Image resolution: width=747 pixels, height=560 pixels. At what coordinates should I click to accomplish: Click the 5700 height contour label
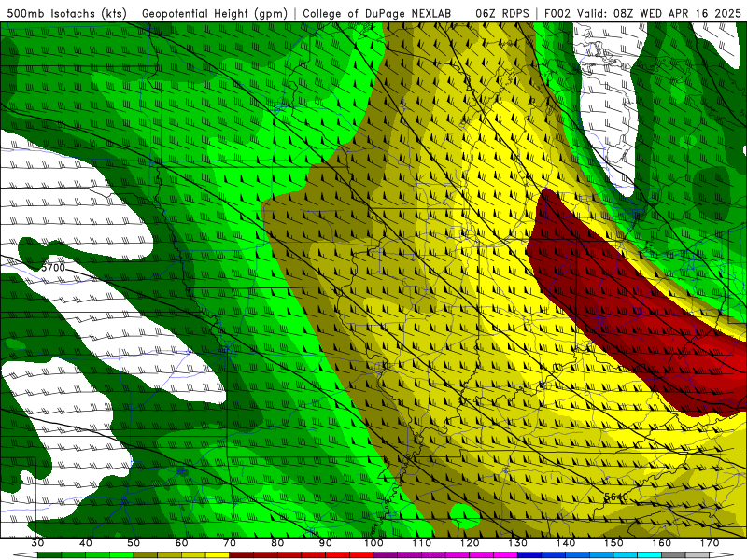click(52, 268)
